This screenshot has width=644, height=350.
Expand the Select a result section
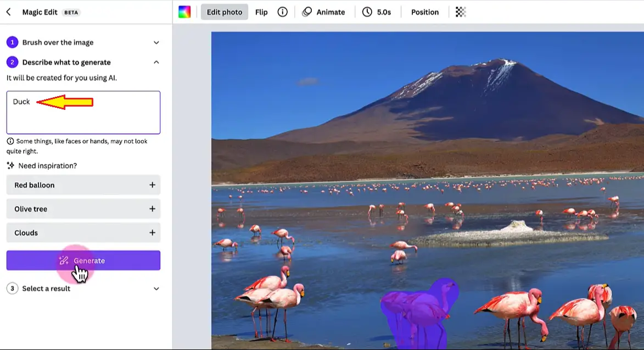click(x=156, y=288)
